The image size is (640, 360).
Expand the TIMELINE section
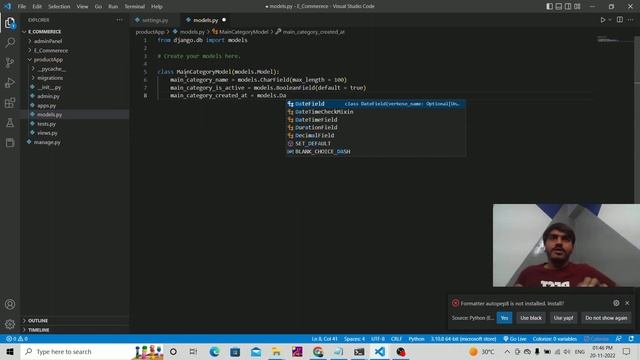tap(38, 330)
